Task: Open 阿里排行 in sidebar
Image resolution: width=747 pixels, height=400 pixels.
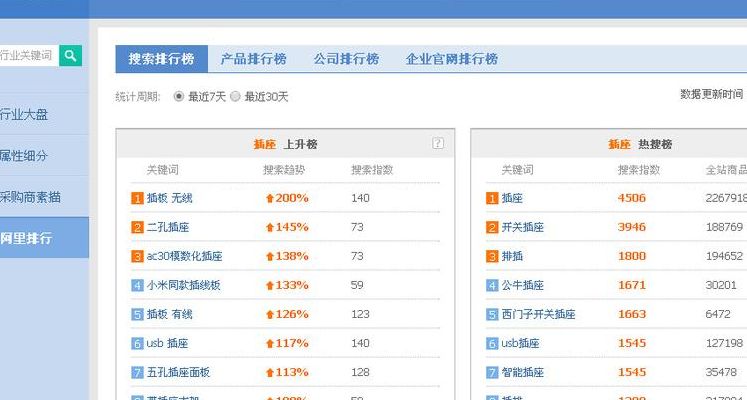Action: 44,238
